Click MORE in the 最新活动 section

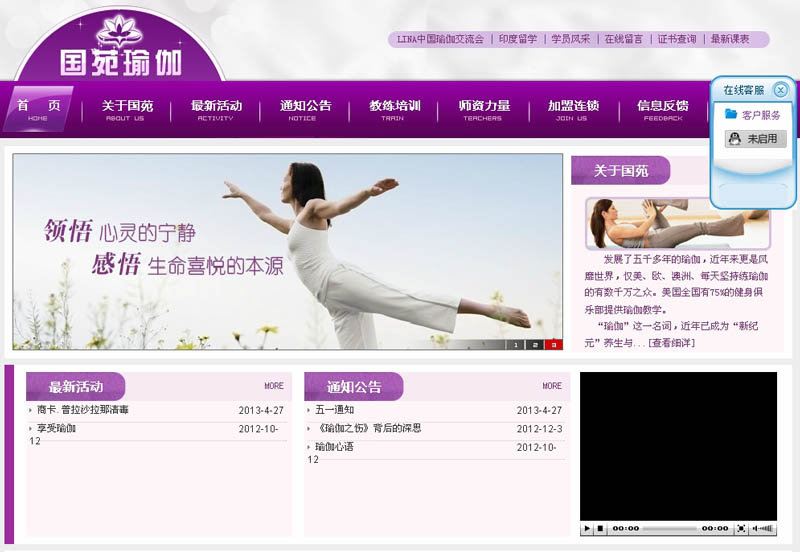coord(274,386)
